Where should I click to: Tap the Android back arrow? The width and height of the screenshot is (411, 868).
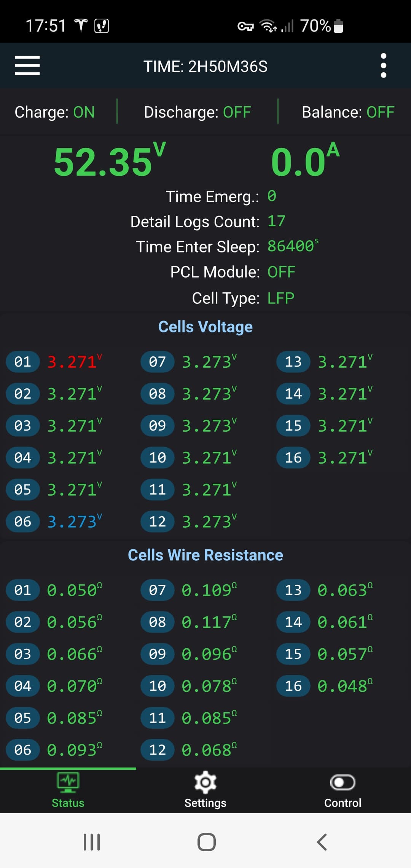(x=322, y=842)
